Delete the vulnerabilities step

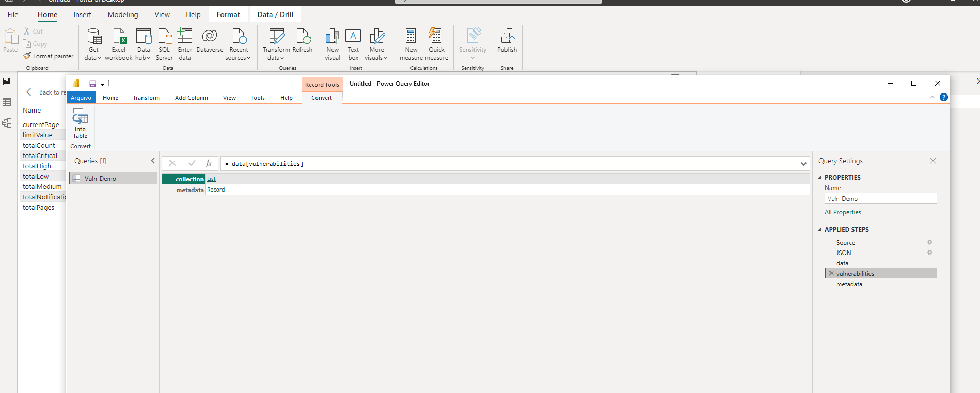point(831,273)
